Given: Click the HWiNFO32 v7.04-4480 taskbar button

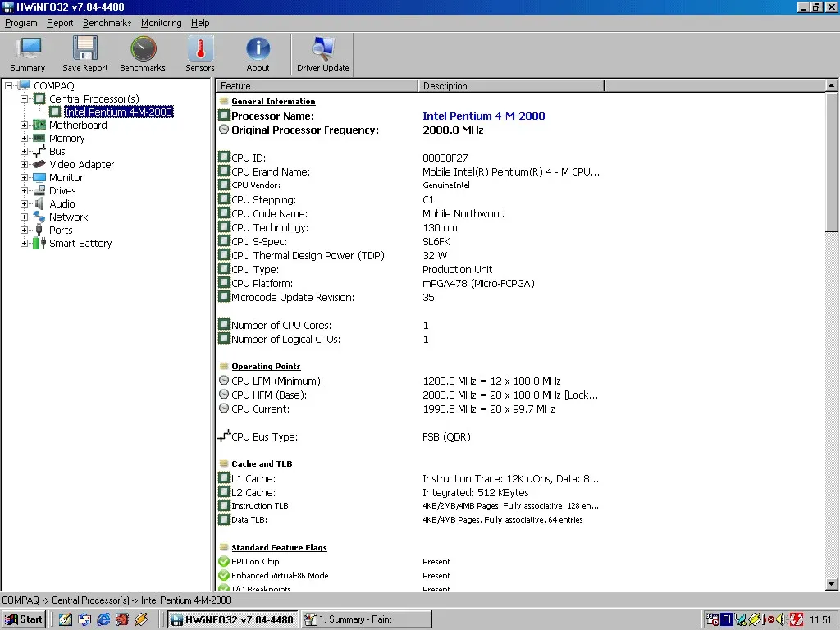Looking at the screenshot, I should (x=233, y=619).
